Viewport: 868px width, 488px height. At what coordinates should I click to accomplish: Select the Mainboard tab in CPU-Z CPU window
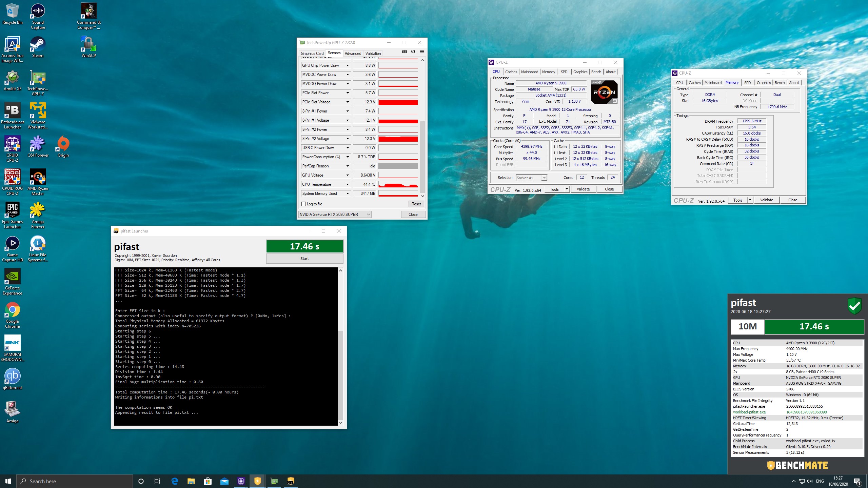530,72
